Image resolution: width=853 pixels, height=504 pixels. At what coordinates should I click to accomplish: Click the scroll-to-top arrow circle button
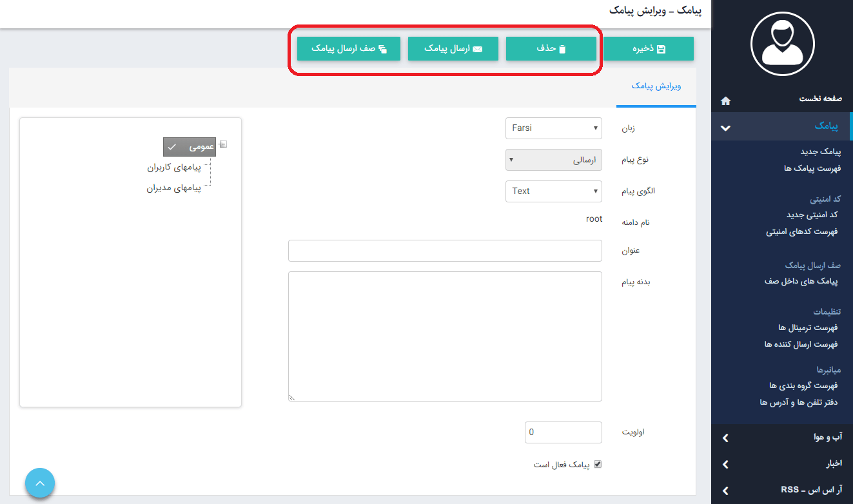point(40,483)
